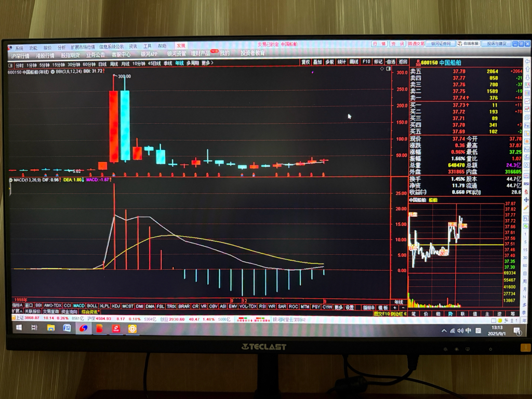The height and width of the screenshot is (399, 532).
Task: Select the RSI indicator tab
Action: tap(262, 307)
